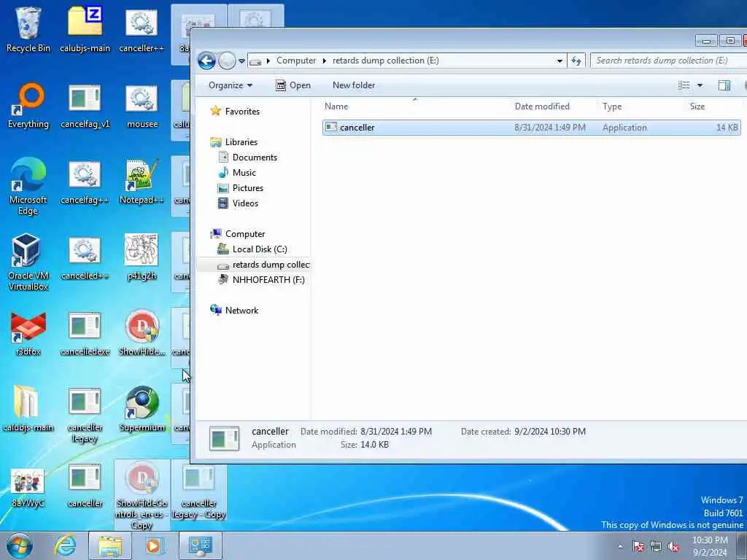
Task: Click New folder in the toolbar
Action: pos(354,85)
